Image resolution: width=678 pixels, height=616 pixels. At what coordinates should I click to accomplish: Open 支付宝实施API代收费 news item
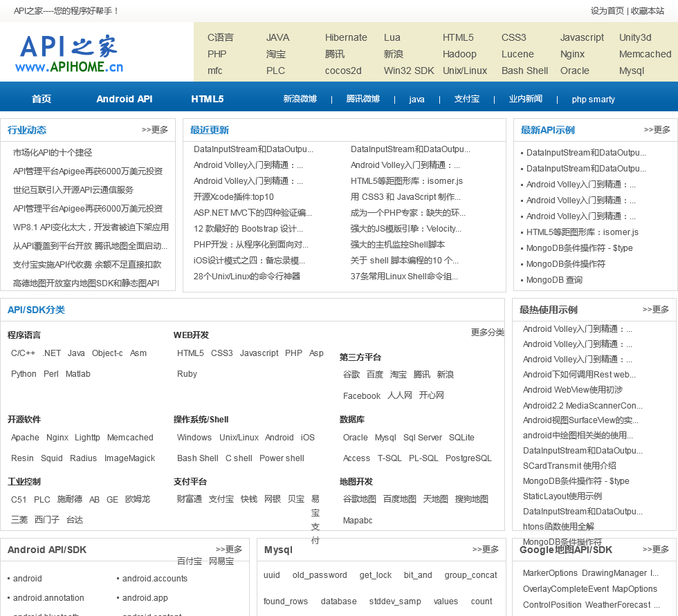87,264
